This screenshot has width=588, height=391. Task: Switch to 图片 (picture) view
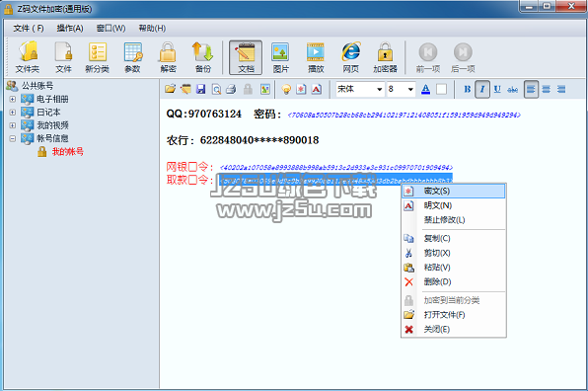(x=280, y=57)
